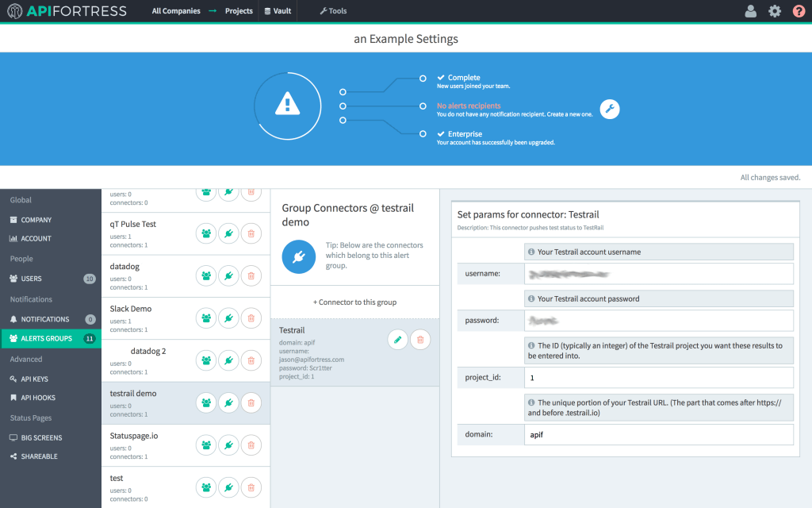812x508 pixels.
Task: Click the domain input field
Action: click(x=658, y=435)
